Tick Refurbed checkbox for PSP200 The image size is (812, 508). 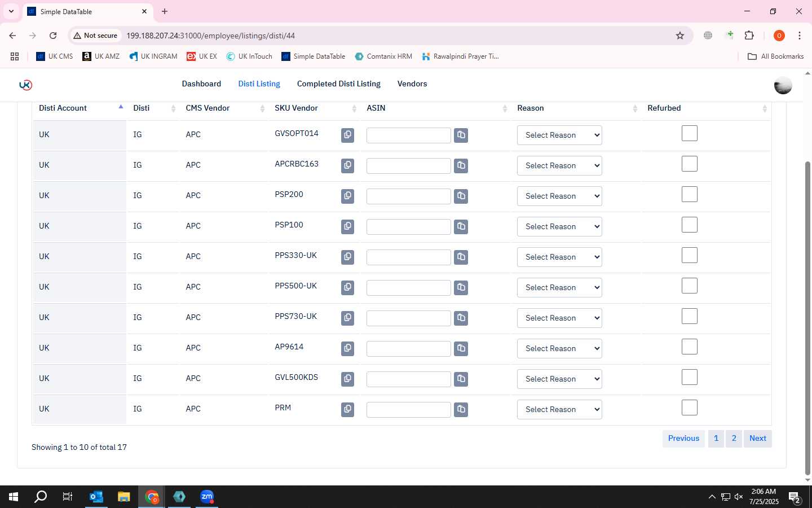pyautogui.click(x=690, y=194)
